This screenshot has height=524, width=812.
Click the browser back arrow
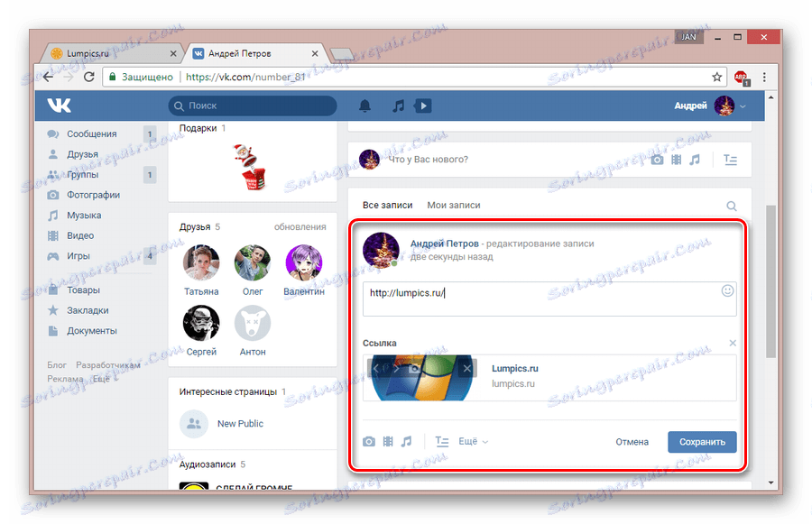point(48,78)
